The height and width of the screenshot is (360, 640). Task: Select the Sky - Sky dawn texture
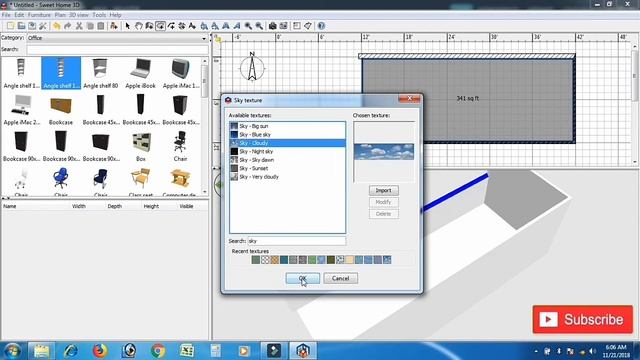287,160
